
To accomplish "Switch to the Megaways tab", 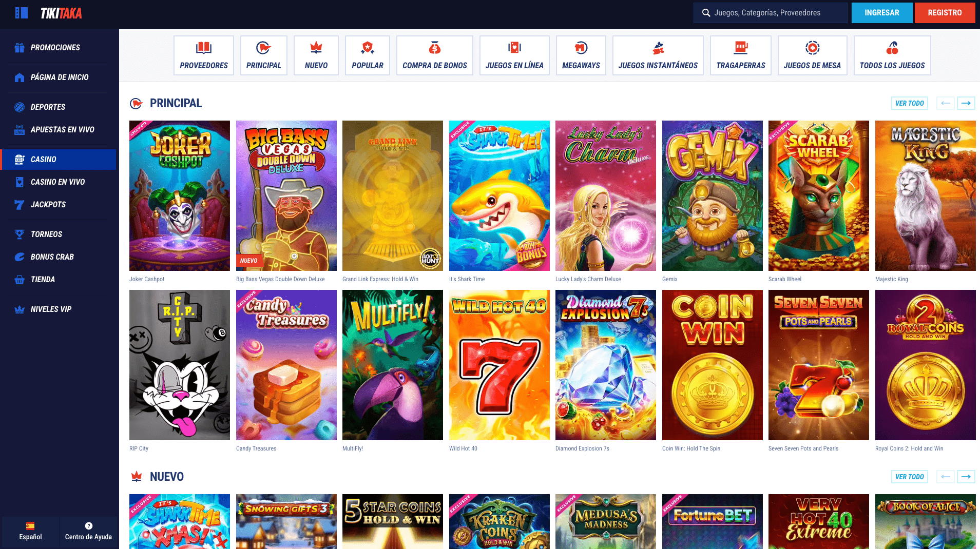I will coord(581,55).
